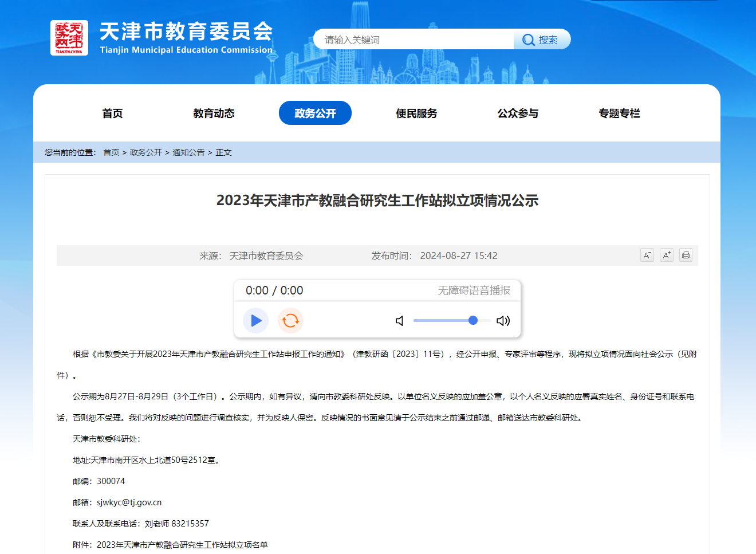Click the magnifier search icon
Viewport: 756px width, 554px height.
pyautogui.click(x=528, y=40)
